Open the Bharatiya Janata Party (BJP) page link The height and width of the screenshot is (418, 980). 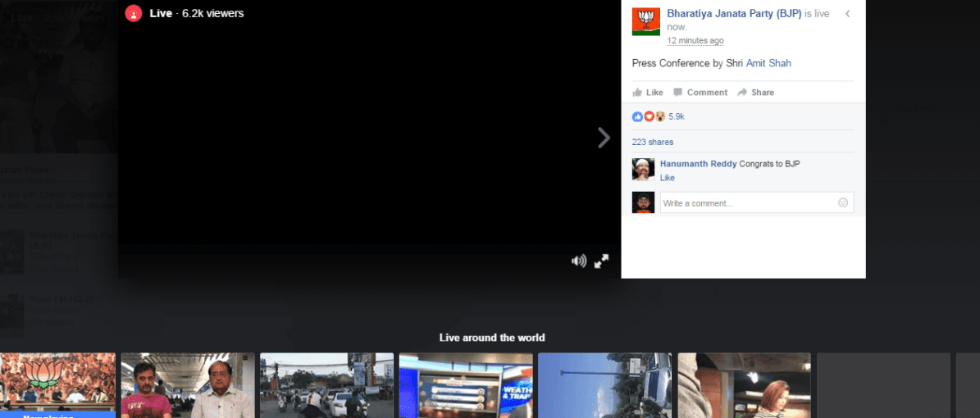(734, 14)
